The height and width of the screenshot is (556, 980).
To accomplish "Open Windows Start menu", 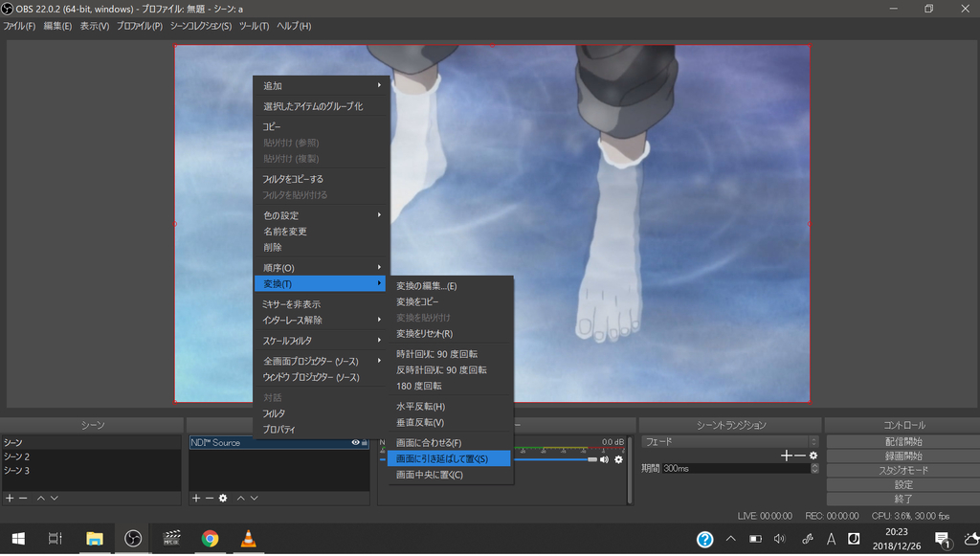I will (x=18, y=539).
